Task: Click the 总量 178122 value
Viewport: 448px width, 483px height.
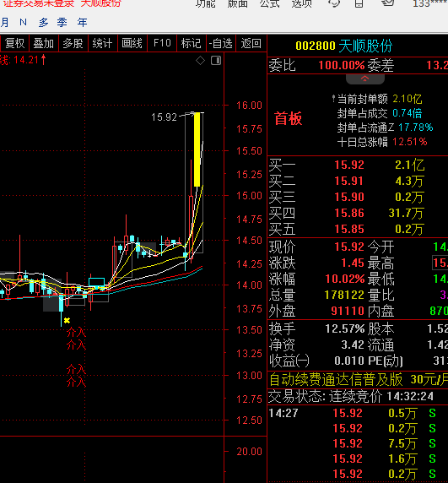Action: (x=344, y=295)
